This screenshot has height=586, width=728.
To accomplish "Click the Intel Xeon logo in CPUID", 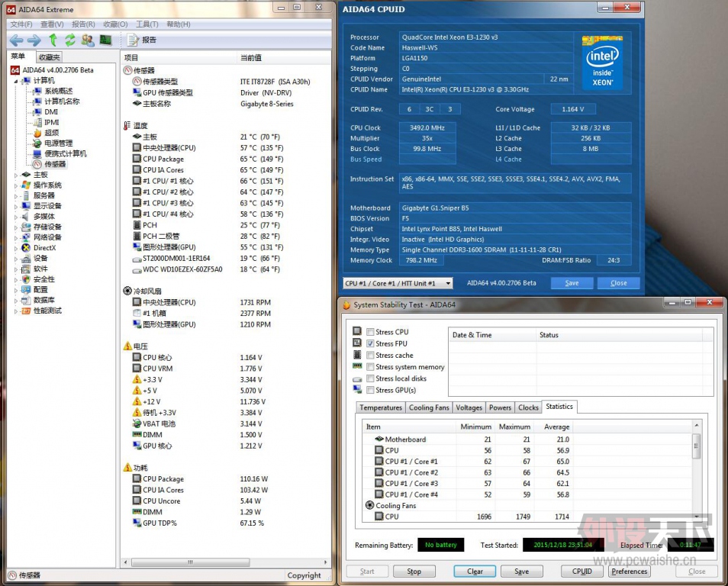I will (602, 62).
